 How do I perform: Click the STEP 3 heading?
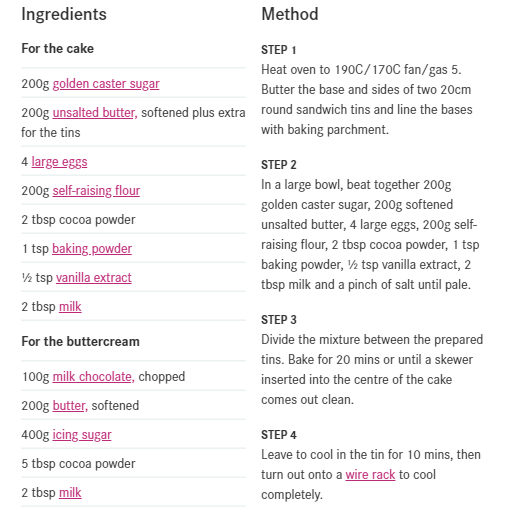(x=279, y=320)
